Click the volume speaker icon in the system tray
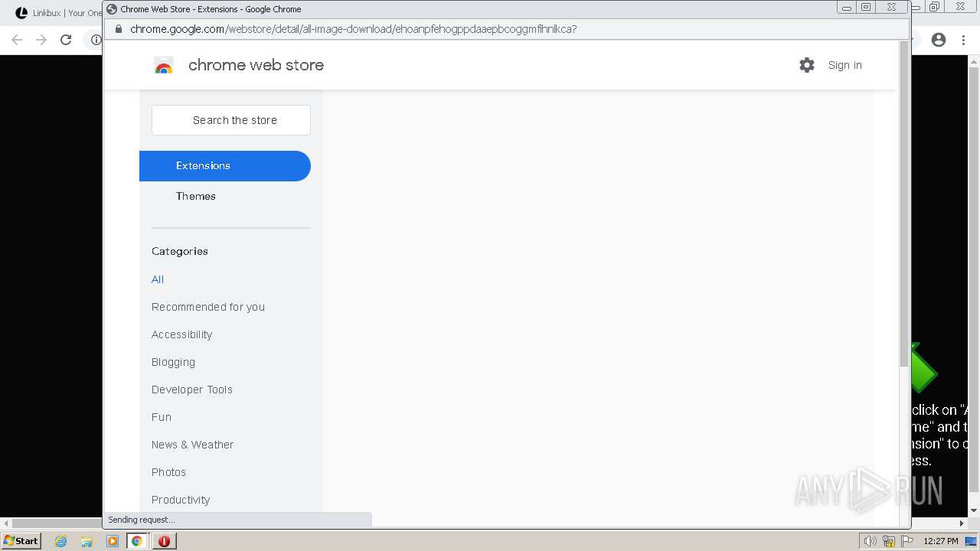Screen dimensions: 980x551 pyautogui.click(x=870, y=541)
